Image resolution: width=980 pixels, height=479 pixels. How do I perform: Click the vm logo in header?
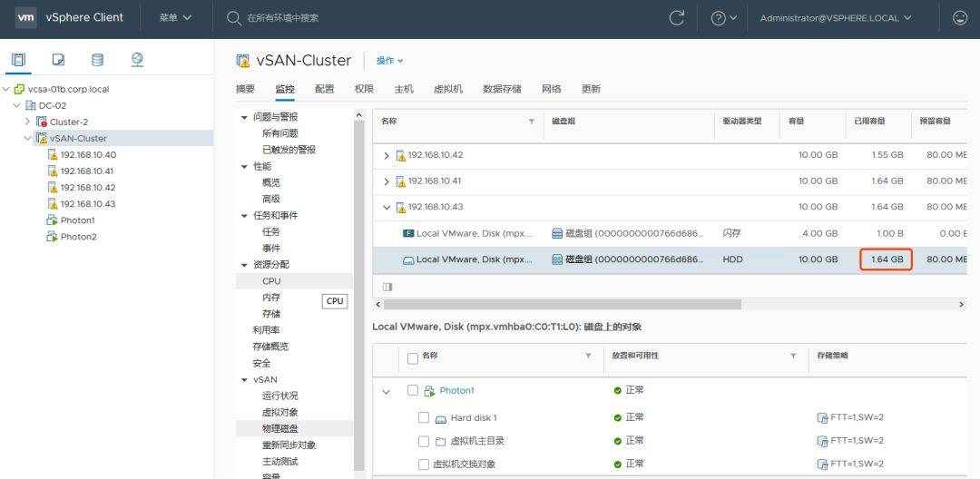pyautogui.click(x=25, y=17)
